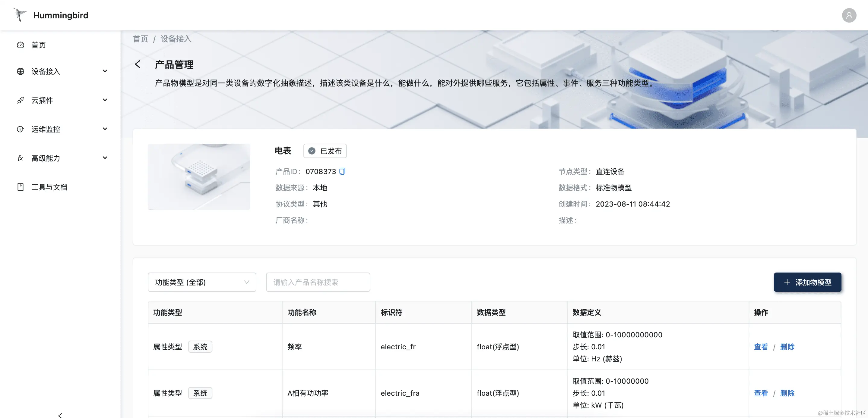Collapse sidebar with bottom arrow icon
The image size is (868, 418).
(x=60, y=415)
